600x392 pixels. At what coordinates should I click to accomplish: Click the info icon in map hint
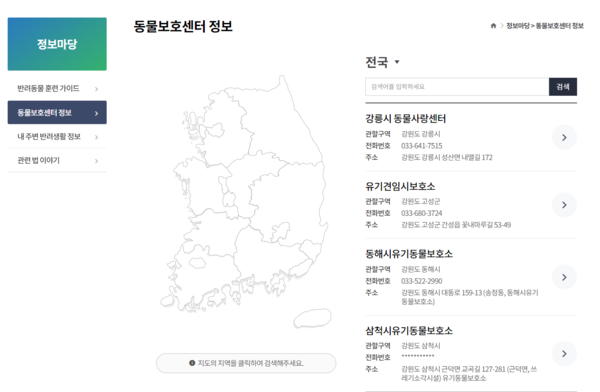192,363
